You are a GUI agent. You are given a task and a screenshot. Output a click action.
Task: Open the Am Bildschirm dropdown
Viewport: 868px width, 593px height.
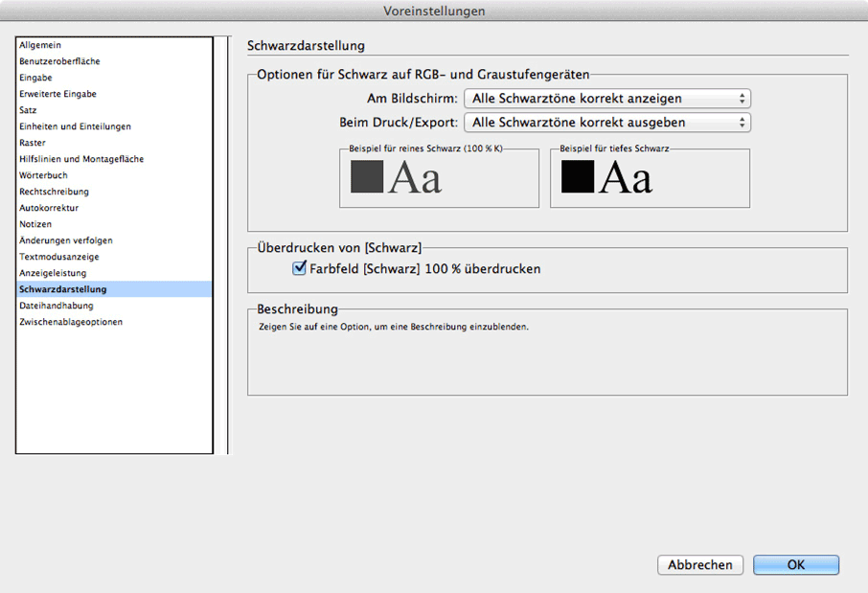pyautogui.click(x=607, y=99)
